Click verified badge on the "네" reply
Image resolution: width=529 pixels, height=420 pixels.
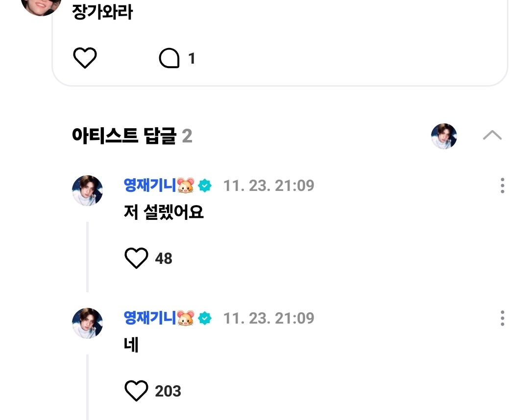click(x=205, y=319)
